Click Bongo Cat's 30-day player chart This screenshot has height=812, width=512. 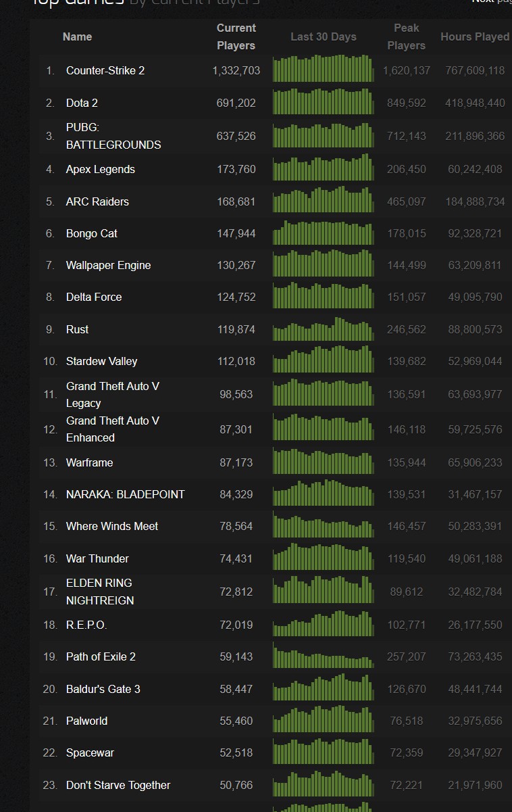click(x=324, y=232)
